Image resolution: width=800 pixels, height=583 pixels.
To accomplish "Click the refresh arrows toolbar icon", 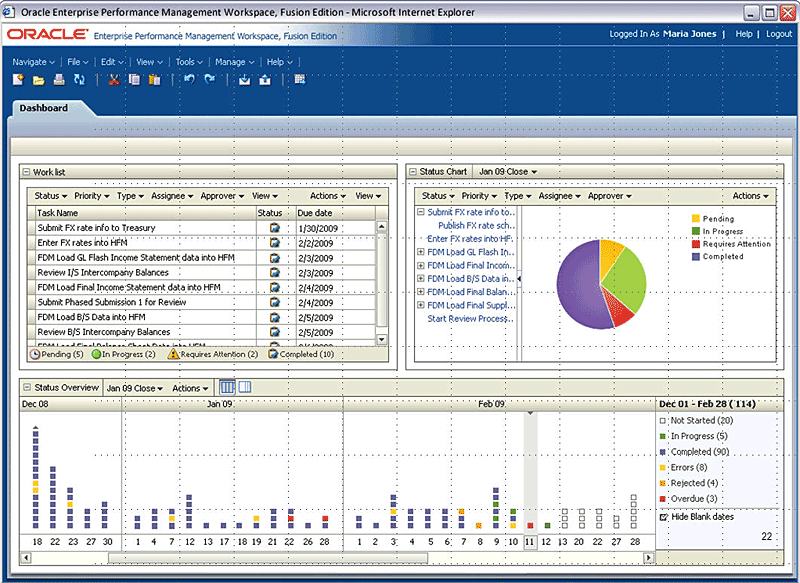I will click(x=80, y=80).
